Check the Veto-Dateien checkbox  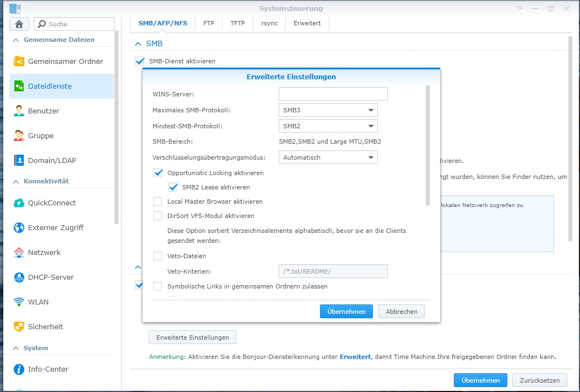(158, 256)
